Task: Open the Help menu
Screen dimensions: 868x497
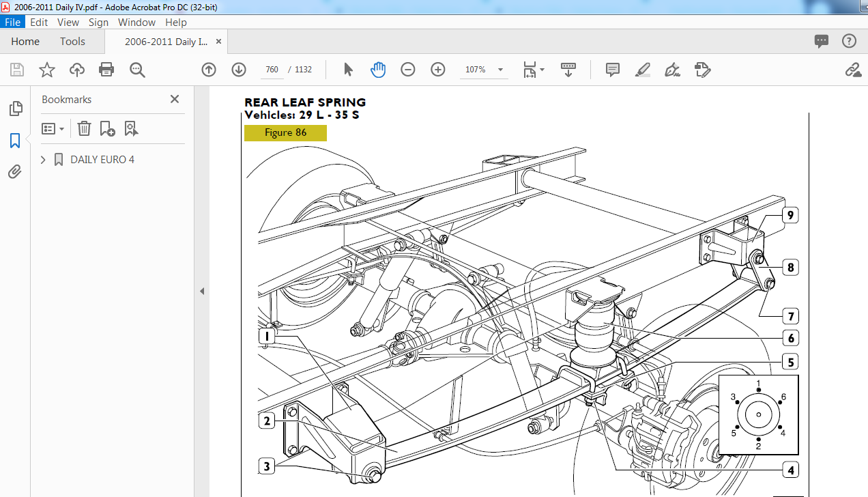Action: tap(176, 22)
